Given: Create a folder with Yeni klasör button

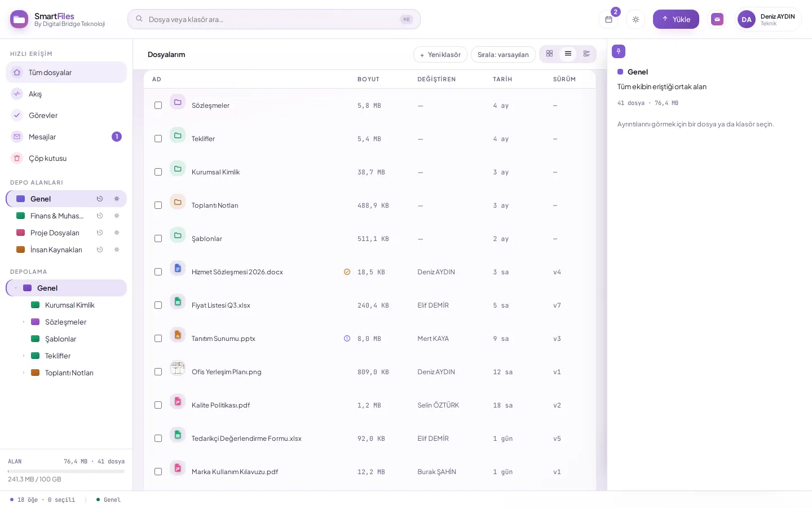Looking at the screenshot, I should coord(440,55).
